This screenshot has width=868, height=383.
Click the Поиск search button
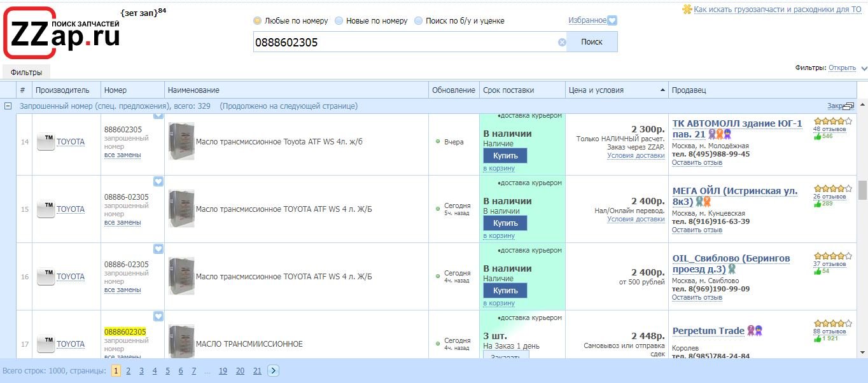point(592,42)
